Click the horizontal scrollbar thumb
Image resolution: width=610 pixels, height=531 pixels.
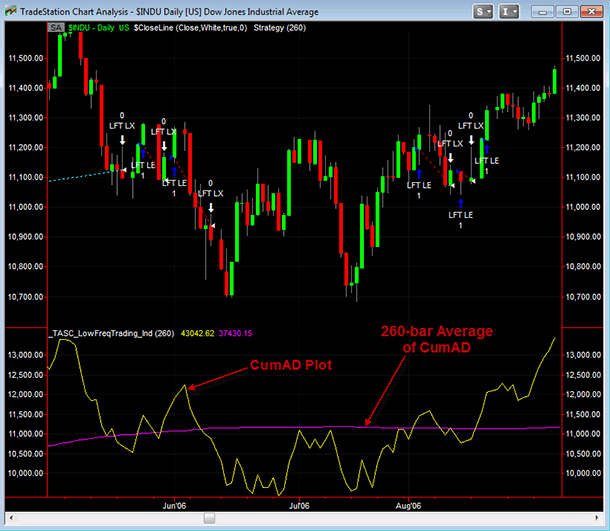208,518
